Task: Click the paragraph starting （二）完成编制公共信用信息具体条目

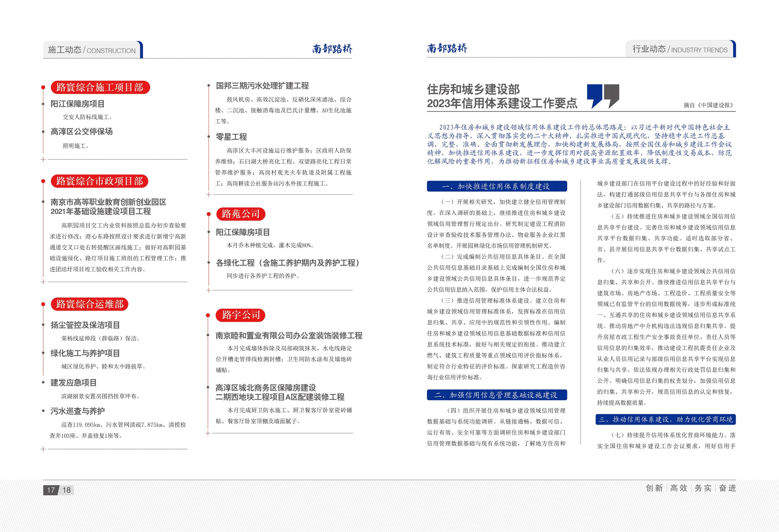Action: (496, 273)
